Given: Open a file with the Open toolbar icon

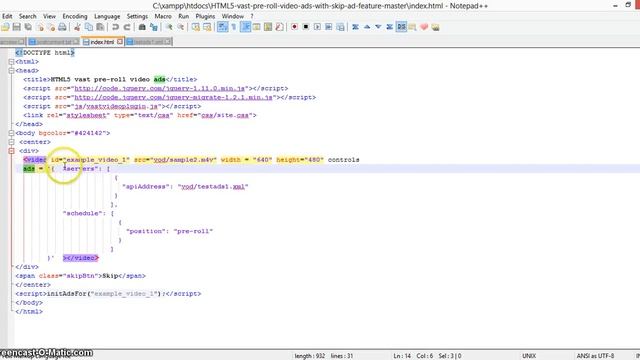Looking at the screenshot, I should point(5,27).
